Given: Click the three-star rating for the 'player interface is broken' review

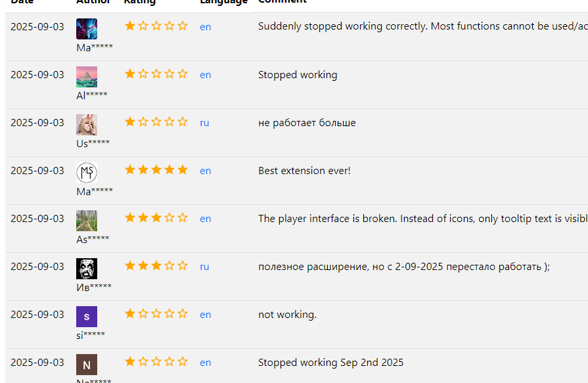Looking at the screenshot, I should click(x=156, y=218).
